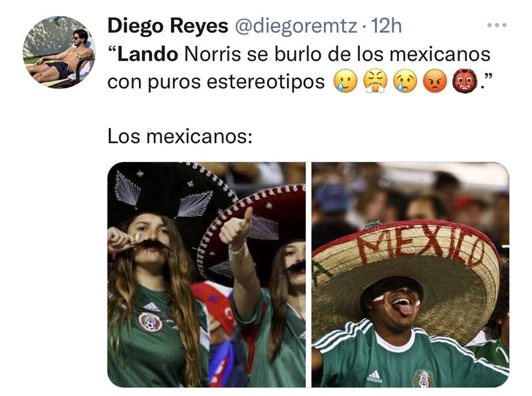Screen dimensions: 532x396
Task: Click the 12h timestamp
Action: 386,26
